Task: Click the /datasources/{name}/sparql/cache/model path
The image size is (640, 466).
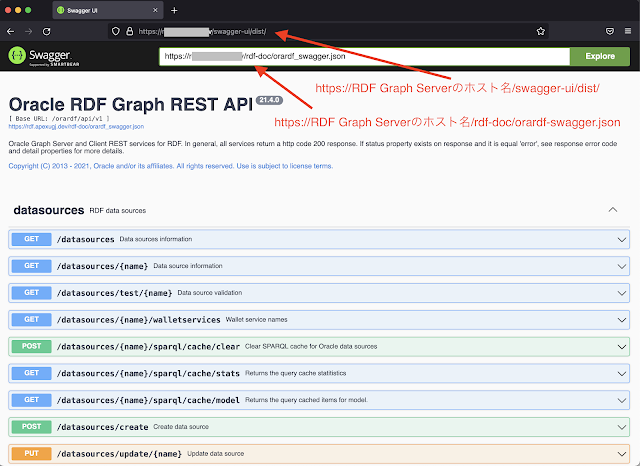Action: pyautogui.click(x=148, y=400)
